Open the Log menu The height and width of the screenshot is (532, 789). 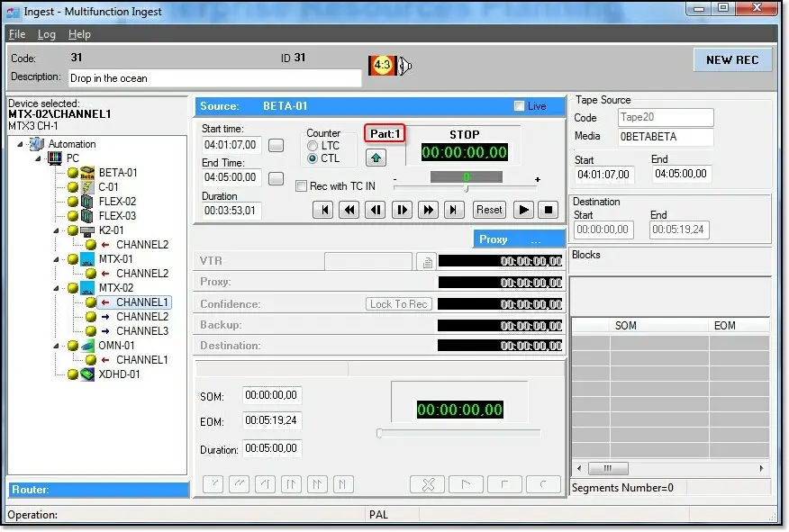46,34
